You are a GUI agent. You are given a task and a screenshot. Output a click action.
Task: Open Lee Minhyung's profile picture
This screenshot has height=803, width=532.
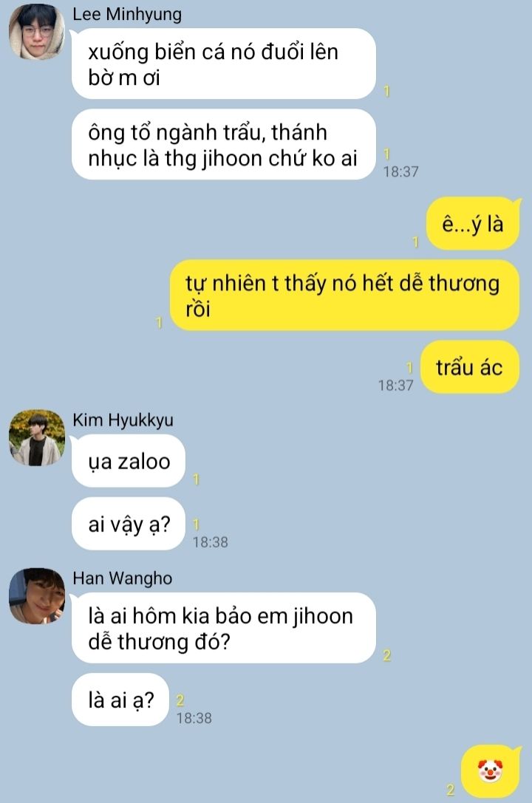click(x=37, y=31)
